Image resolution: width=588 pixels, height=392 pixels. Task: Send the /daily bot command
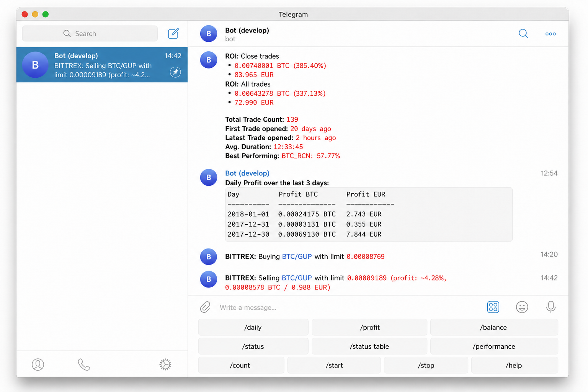tap(253, 327)
